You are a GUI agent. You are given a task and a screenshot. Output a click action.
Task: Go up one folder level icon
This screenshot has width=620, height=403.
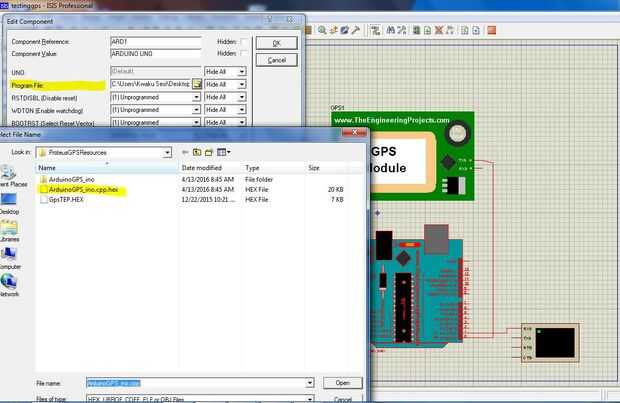197,152
